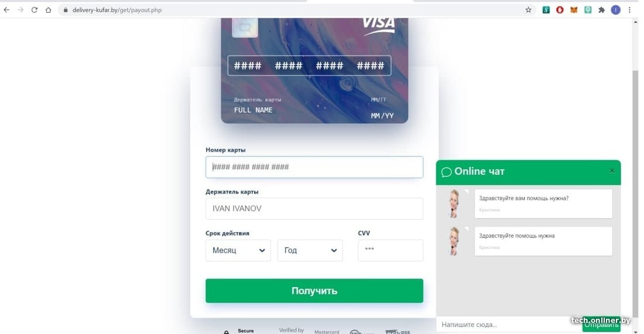Image resolution: width=644 pixels, height=334 pixels.
Task: Close the Online чат widget
Action: 612,171
